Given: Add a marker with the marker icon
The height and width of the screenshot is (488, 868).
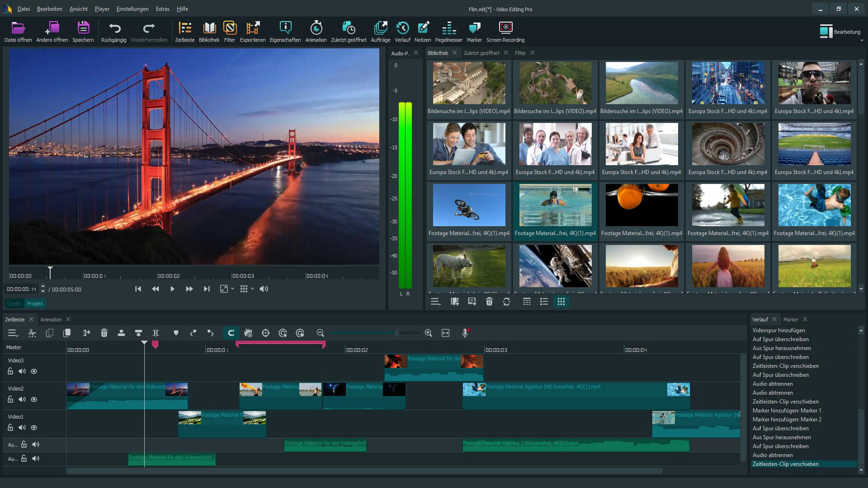Looking at the screenshot, I should [176, 333].
